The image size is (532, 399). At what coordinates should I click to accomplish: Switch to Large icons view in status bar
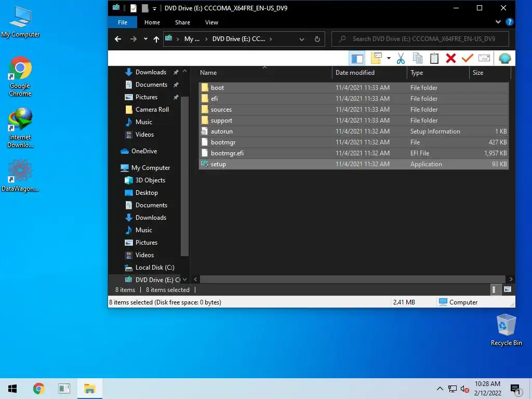pos(508,289)
